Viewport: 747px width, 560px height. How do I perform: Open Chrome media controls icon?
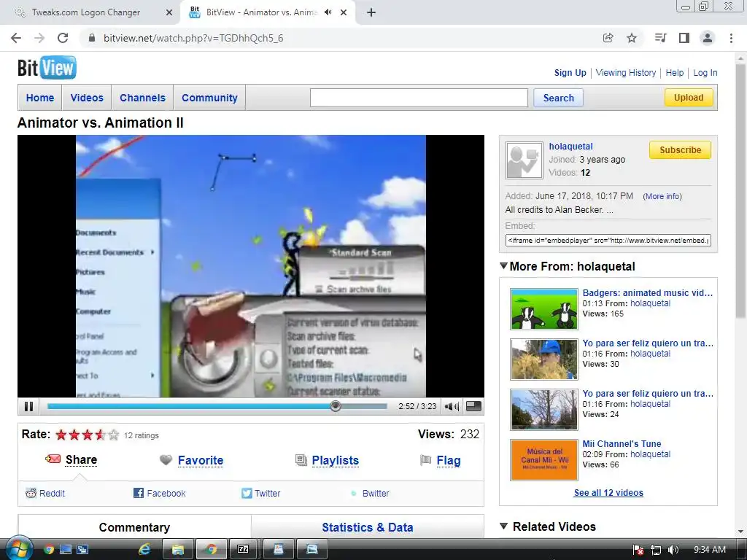pyautogui.click(x=660, y=38)
